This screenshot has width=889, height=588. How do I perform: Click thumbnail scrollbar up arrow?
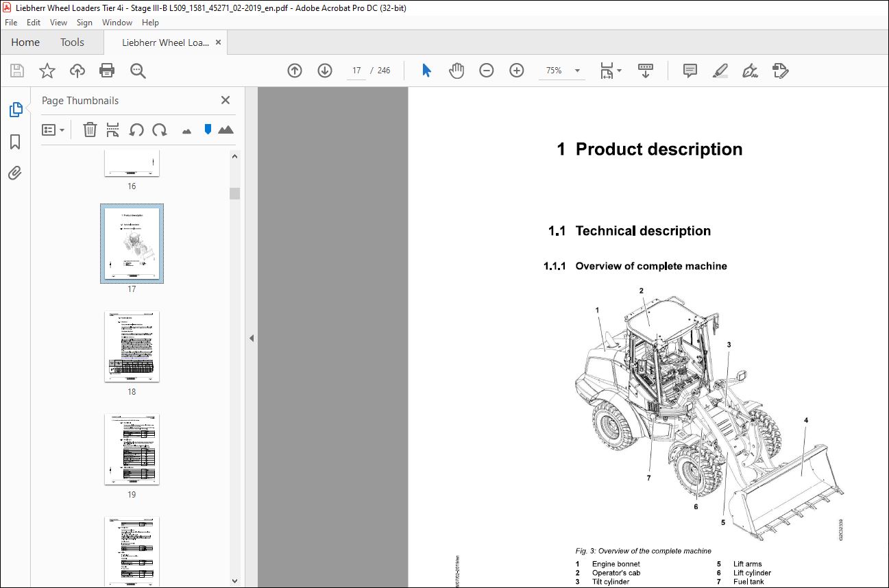(235, 156)
